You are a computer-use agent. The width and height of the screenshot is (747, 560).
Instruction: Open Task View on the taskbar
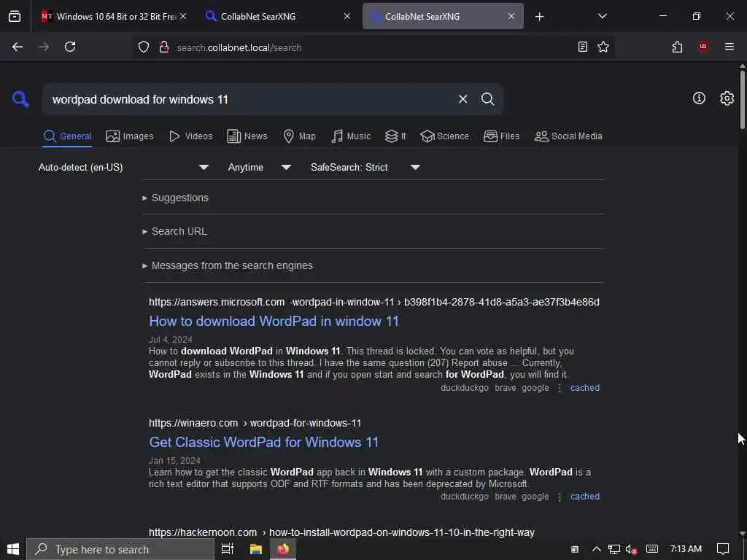point(228,549)
